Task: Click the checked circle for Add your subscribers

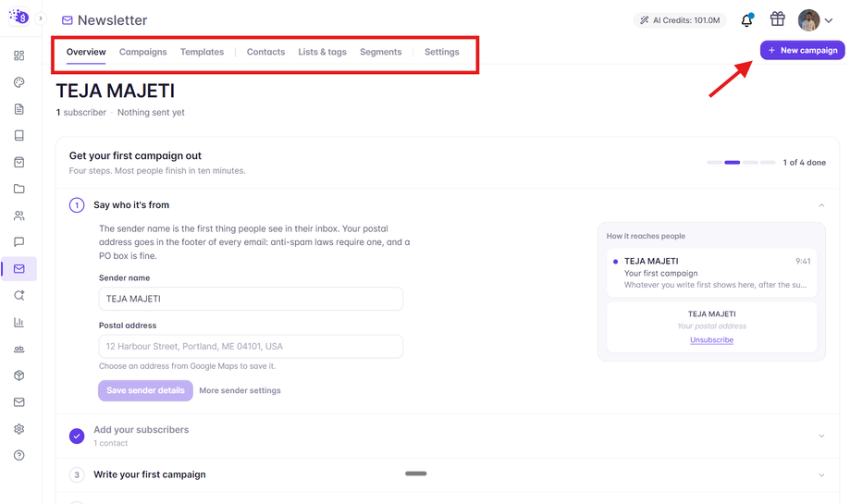Action: coord(77,436)
